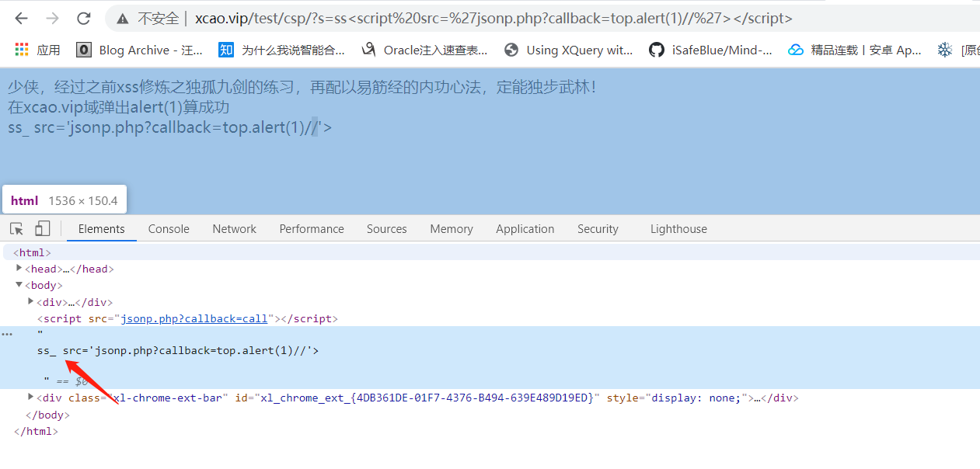
Task: Open the Using XQuery wit... bookmark
Action: pyautogui.click(x=569, y=50)
